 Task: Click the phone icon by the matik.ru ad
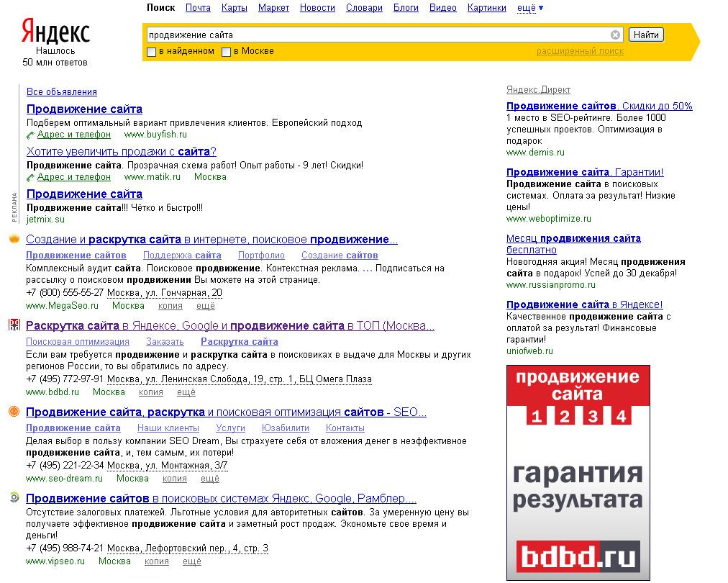tap(31, 178)
